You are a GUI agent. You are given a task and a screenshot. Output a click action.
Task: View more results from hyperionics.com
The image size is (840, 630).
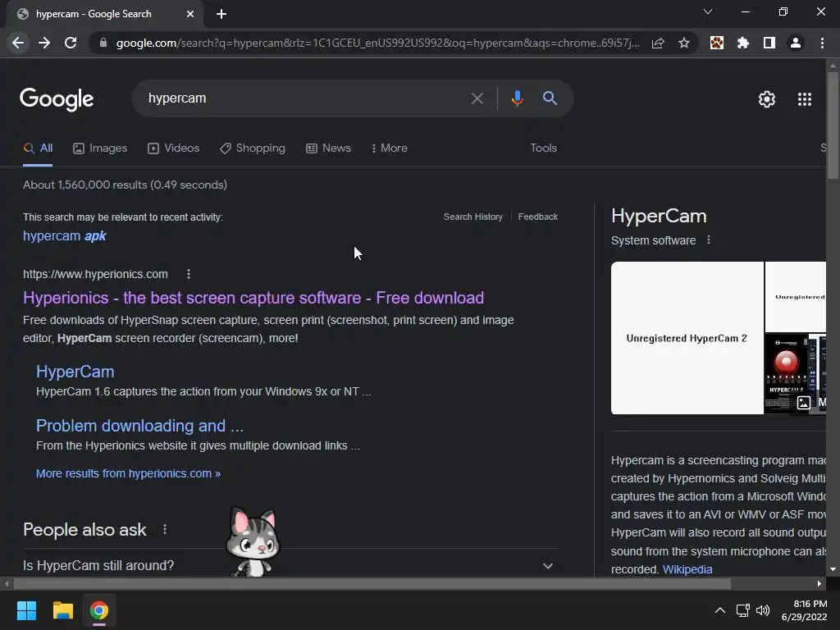(128, 473)
